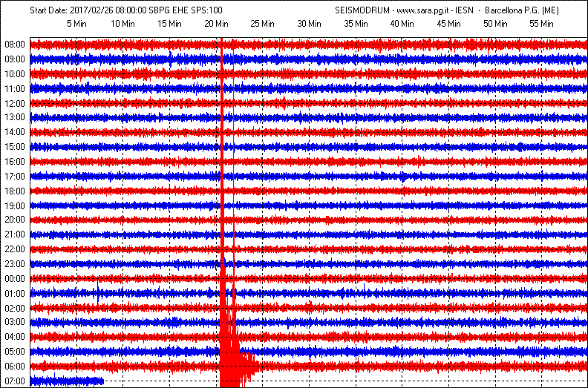Image resolution: width=588 pixels, height=388 pixels.
Task: Click the 16:00 hour row label
Action: click(x=15, y=162)
